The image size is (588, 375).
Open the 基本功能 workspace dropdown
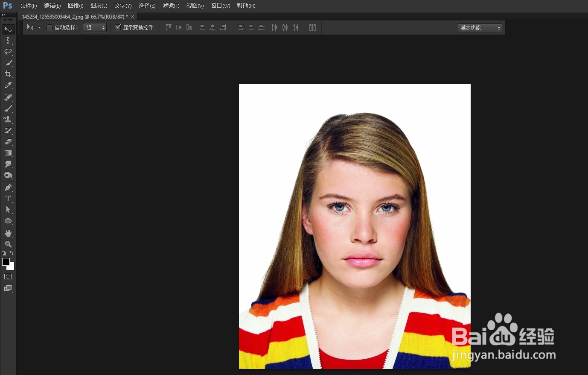480,28
